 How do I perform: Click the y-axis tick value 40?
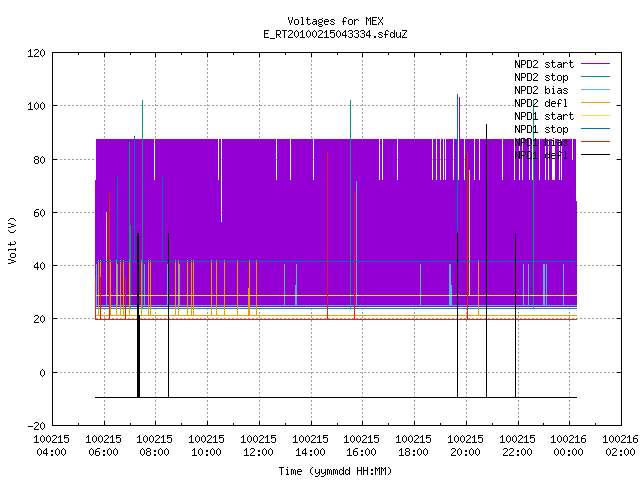pyautogui.click(x=39, y=266)
